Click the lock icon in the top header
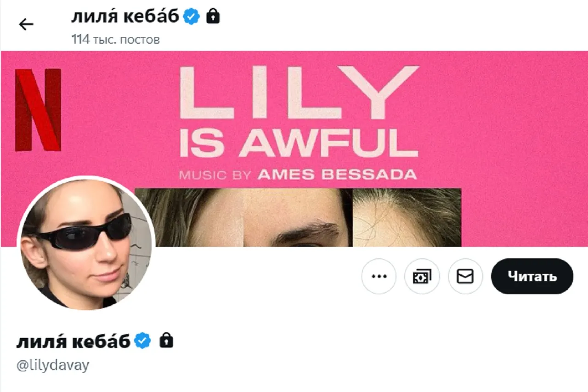The width and height of the screenshot is (588, 392). [213, 17]
